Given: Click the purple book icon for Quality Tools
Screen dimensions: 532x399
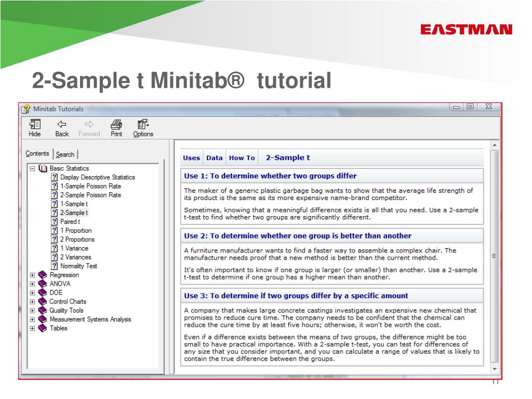Looking at the screenshot, I should 43,310.
